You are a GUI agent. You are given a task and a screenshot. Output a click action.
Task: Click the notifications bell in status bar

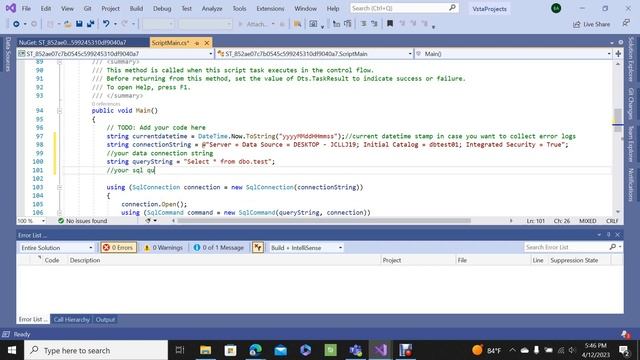626,334
